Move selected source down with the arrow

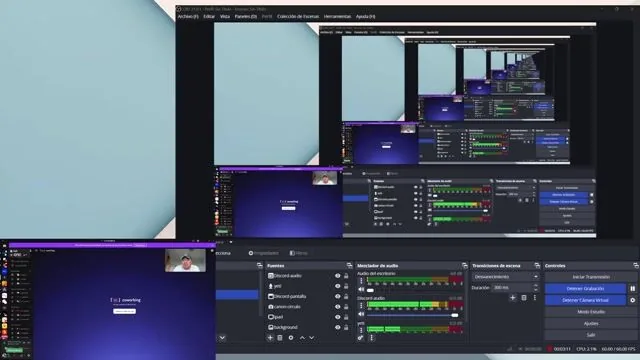click(x=312, y=338)
